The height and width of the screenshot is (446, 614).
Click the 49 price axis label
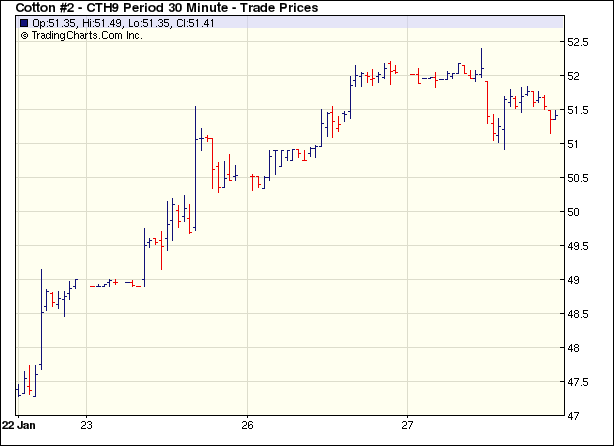574,281
